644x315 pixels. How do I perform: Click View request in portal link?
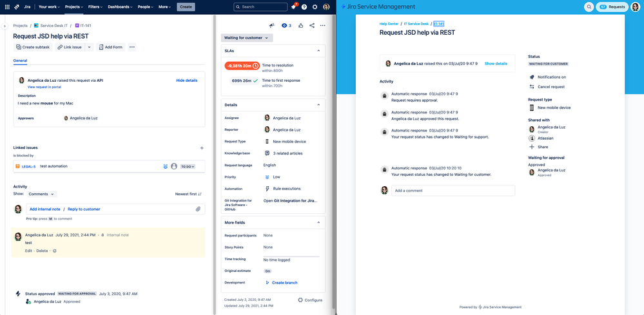[x=44, y=88]
